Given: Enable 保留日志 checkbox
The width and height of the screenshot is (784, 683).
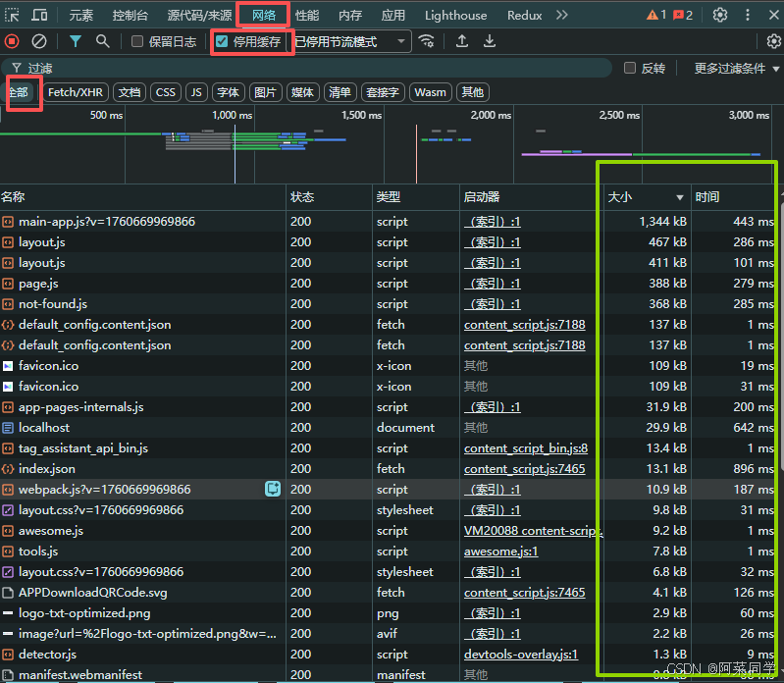Looking at the screenshot, I should (x=137, y=41).
